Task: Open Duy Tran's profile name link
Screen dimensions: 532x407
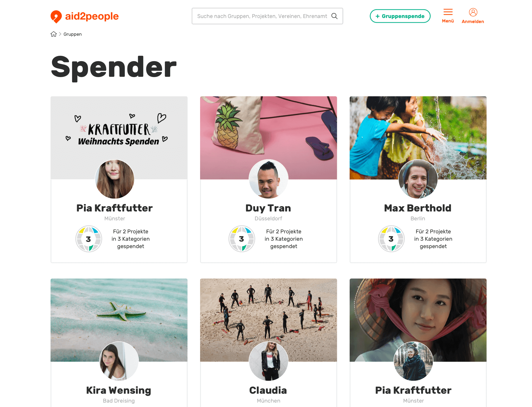Action: 268,208
